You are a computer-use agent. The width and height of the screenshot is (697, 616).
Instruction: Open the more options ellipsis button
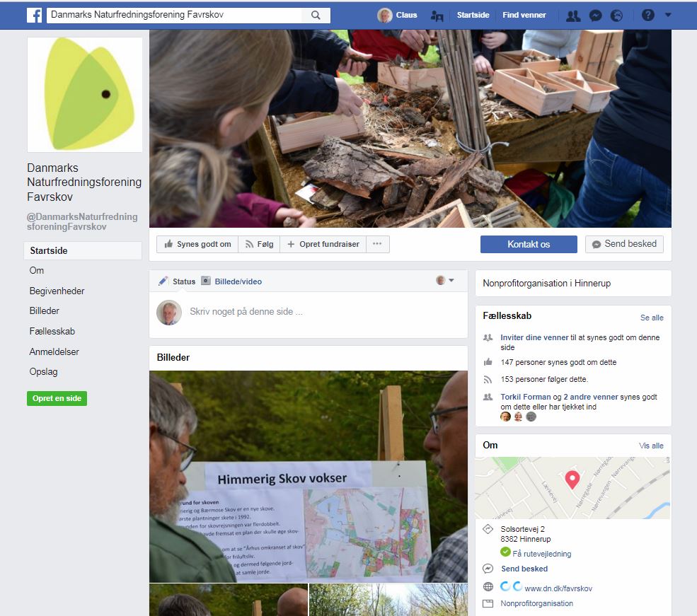click(x=377, y=244)
